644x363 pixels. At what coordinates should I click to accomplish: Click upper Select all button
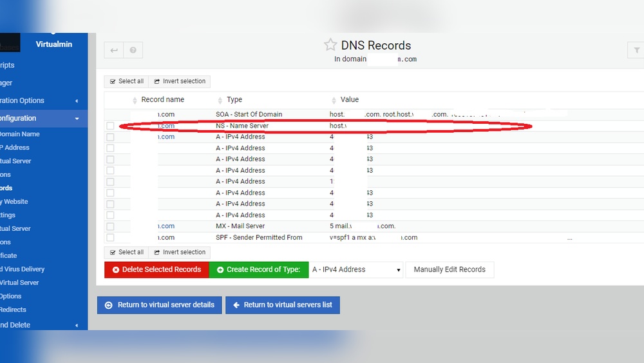pyautogui.click(x=126, y=81)
